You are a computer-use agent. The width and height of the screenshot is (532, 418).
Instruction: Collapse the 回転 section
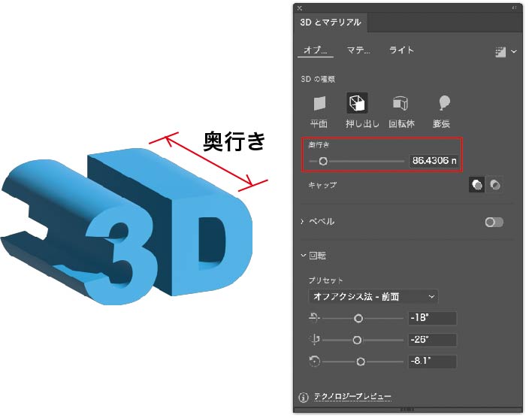tap(303, 256)
